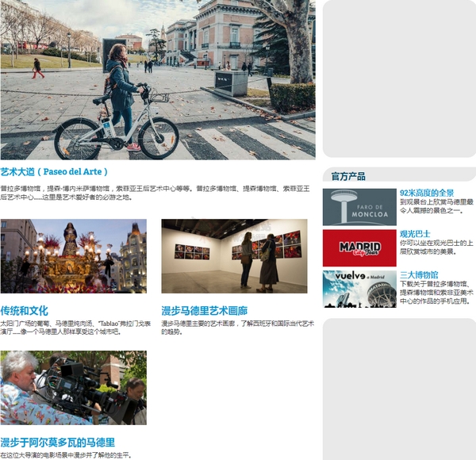Click the Vuelve a Madrid banner image
476x460 pixels.
pos(359,289)
